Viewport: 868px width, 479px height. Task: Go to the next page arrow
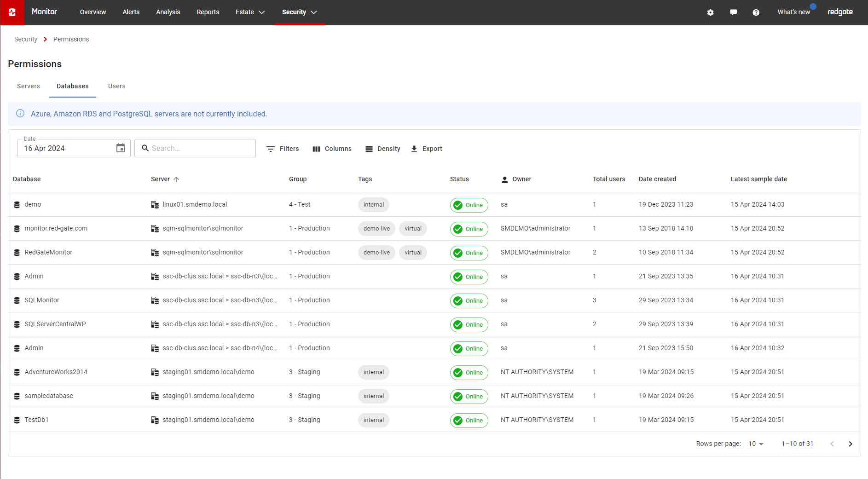(851, 444)
